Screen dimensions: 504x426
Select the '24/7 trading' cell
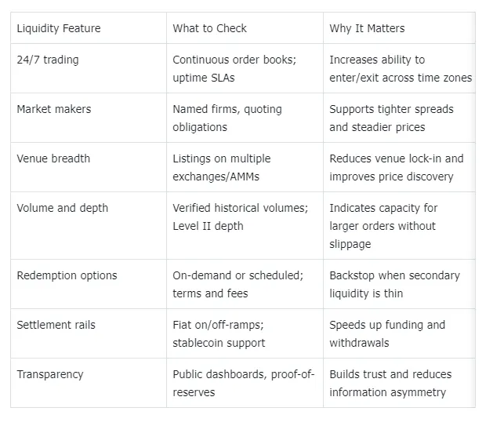[x=47, y=60]
